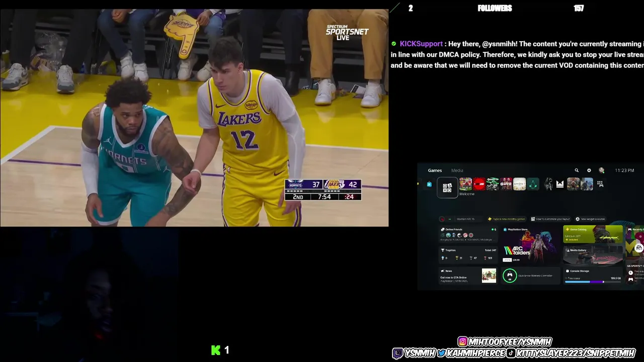
Task: Click the News megaphone icon
Action: pyautogui.click(x=442, y=271)
